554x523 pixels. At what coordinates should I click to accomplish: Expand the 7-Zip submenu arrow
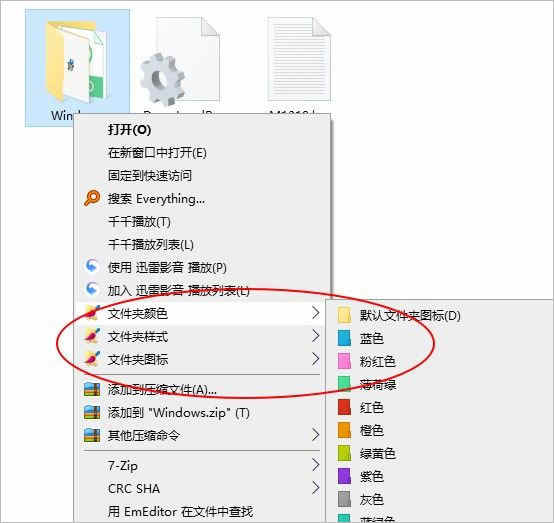point(316,465)
